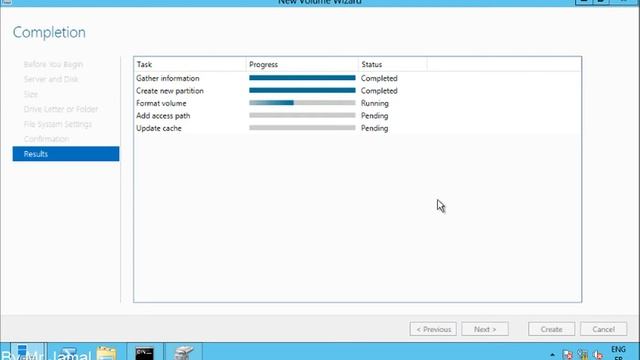Select the "Create new partition" task row
The height and width of the screenshot is (360, 640).
(357, 91)
